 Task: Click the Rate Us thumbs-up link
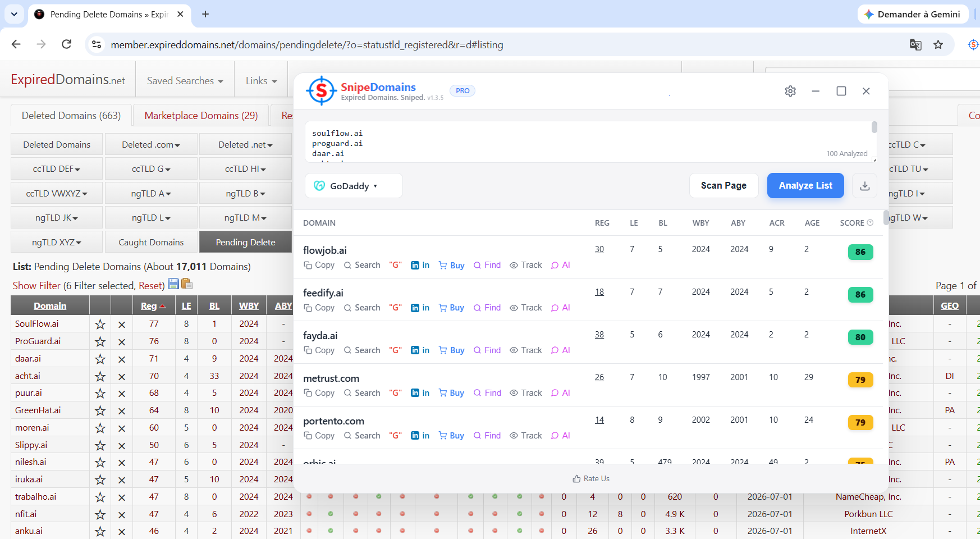[x=591, y=478]
